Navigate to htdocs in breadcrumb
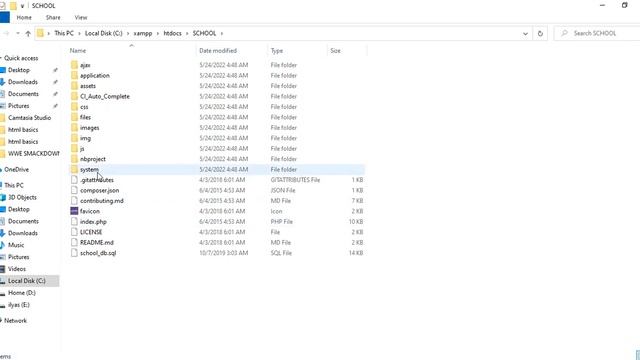 point(172,33)
